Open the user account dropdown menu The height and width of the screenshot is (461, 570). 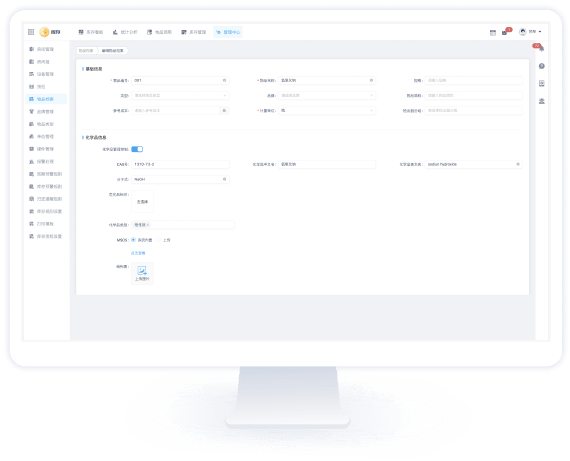(x=530, y=32)
